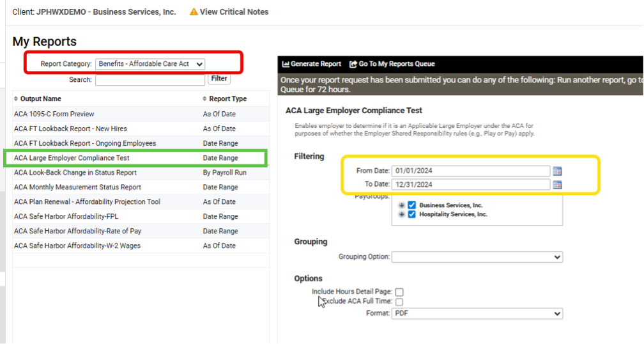Expand the Hospitality Services, Inc. tree node
The height and width of the screenshot is (344, 644).
tap(402, 215)
